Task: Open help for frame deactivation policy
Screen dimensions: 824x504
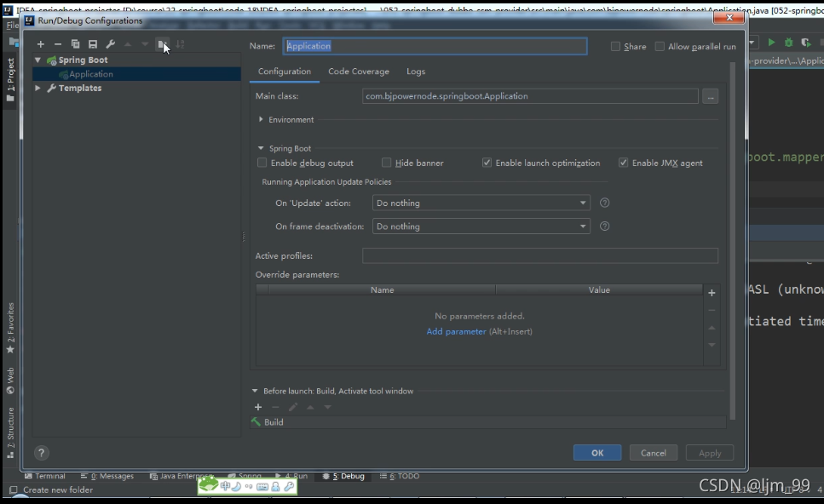Action: (604, 226)
